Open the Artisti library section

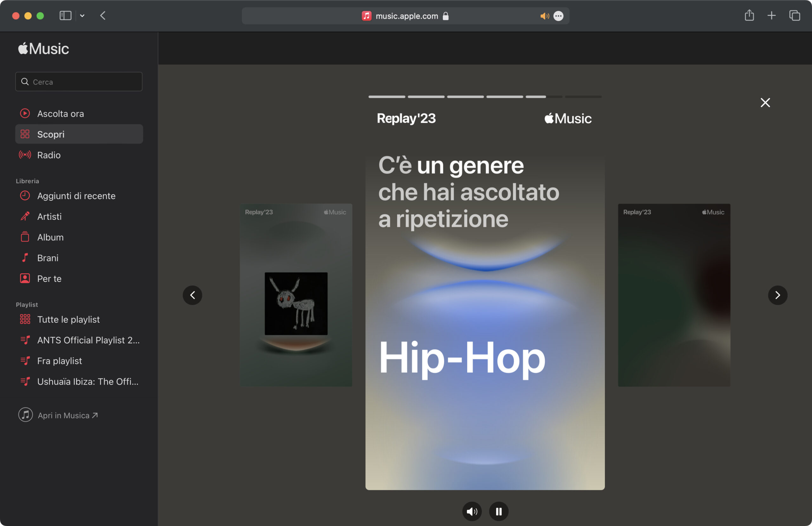[79, 217]
